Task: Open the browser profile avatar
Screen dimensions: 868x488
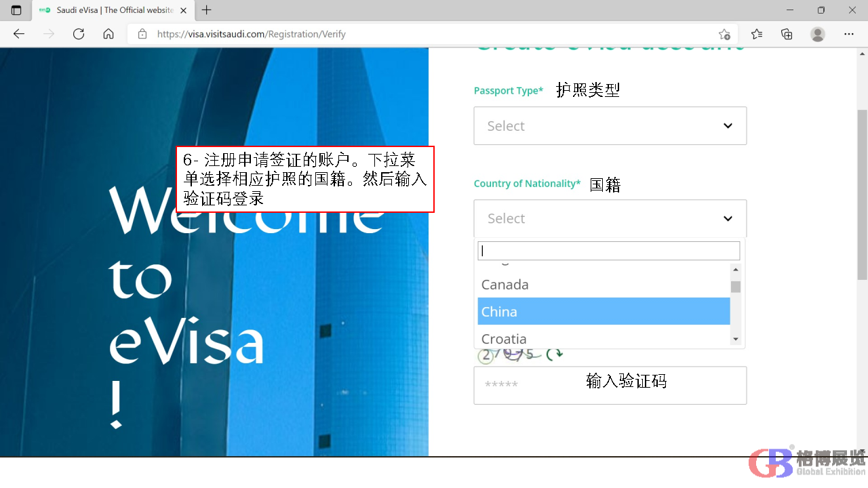Action: (x=818, y=34)
